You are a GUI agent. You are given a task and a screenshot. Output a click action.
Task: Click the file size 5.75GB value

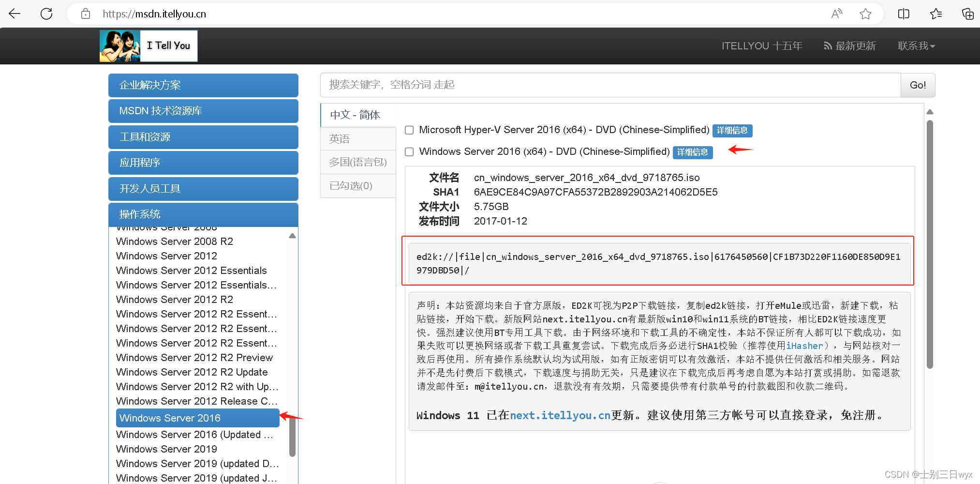491,207
